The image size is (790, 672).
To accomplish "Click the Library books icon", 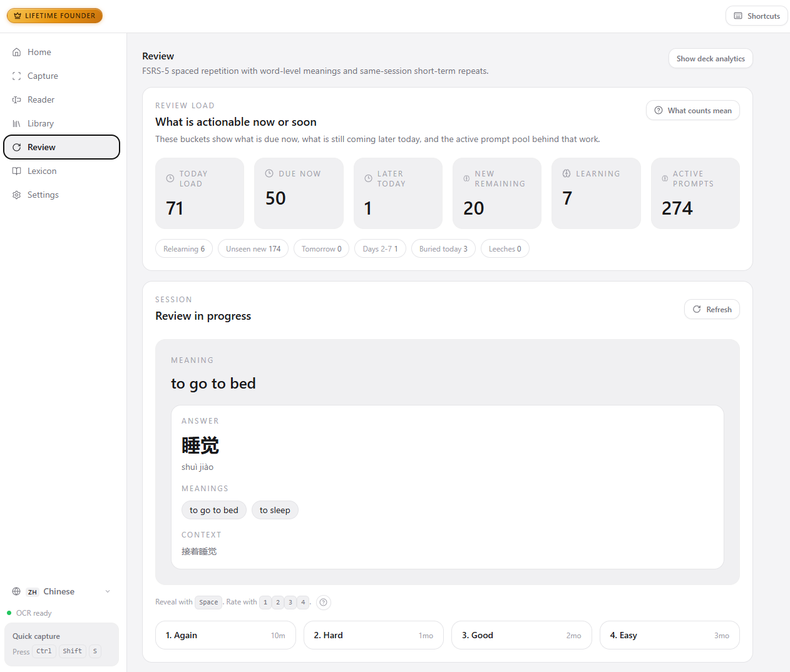I will [17, 123].
